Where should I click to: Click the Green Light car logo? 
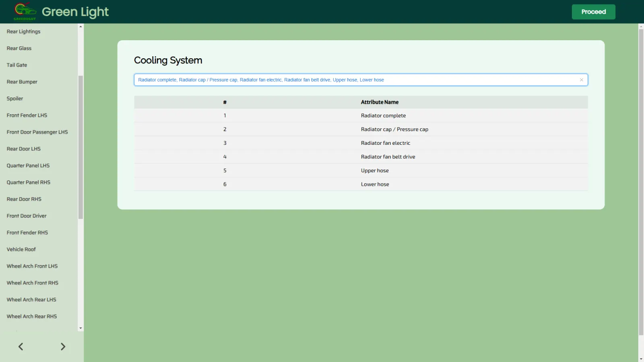point(25,11)
